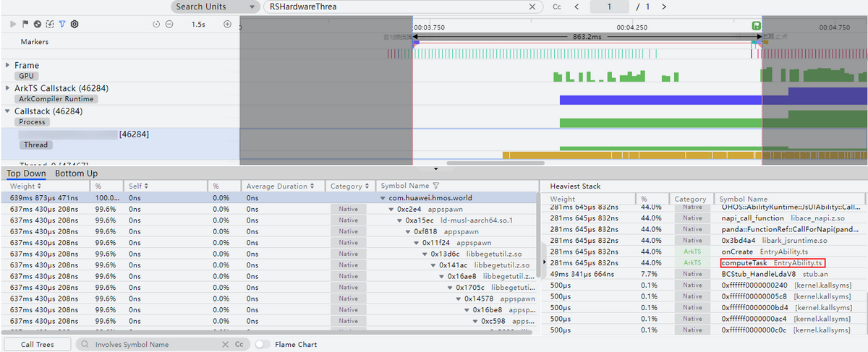Zoom out timeline with minus icon
This screenshot has width=868, height=352.
169,24
